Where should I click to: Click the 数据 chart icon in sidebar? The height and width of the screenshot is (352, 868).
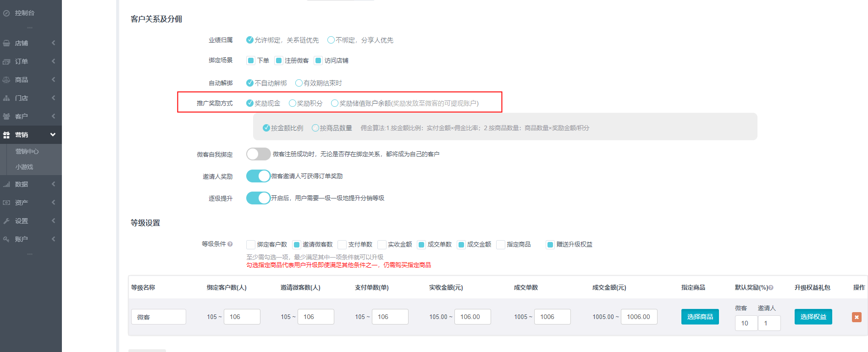[x=6, y=184]
